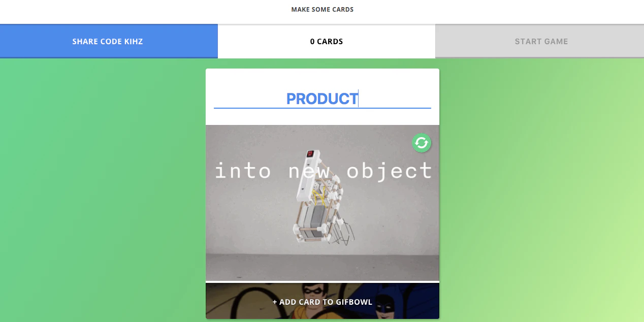Screen dimensions: 644x322
Task: Click the blue underline of the title field
Action: point(323,108)
